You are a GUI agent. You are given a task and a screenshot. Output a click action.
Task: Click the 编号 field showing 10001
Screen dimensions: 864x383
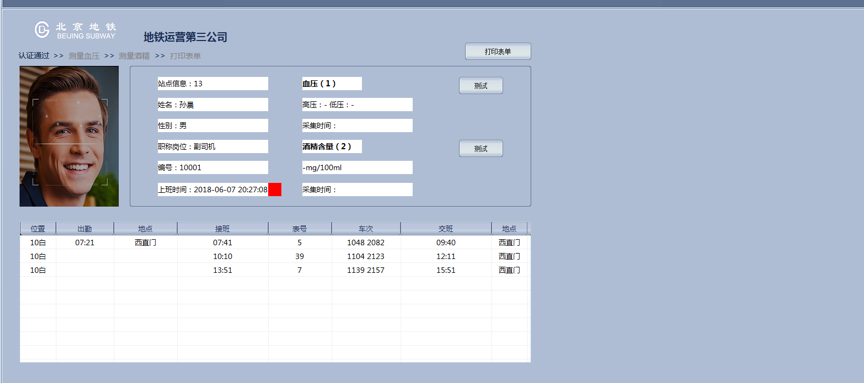(213, 168)
